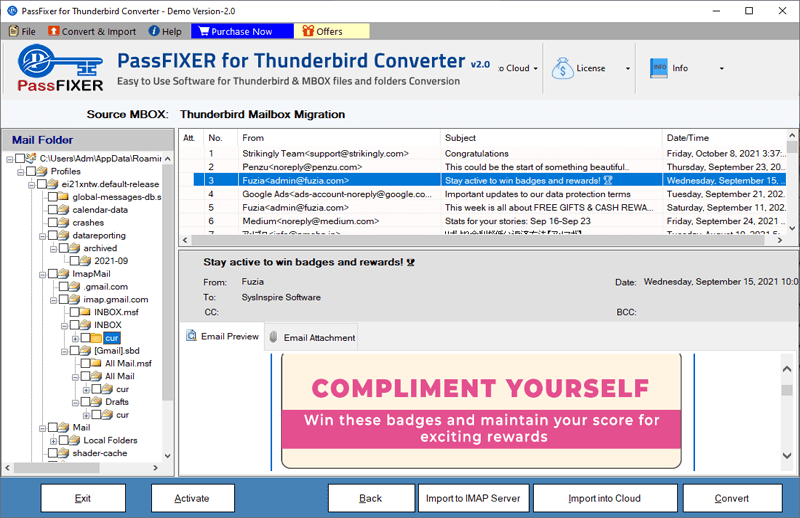Click the folder icon next to Profiles

pos(42,171)
